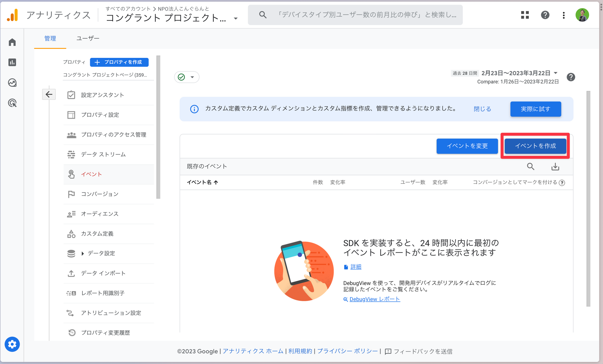603x364 pixels.
Task: Open the Advertising target icon
Action: [12, 103]
